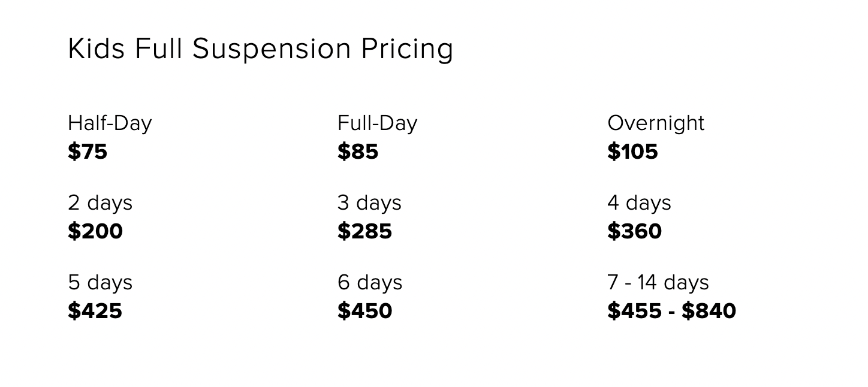
Task: Select the 5 days label
Action: click(x=100, y=283)
